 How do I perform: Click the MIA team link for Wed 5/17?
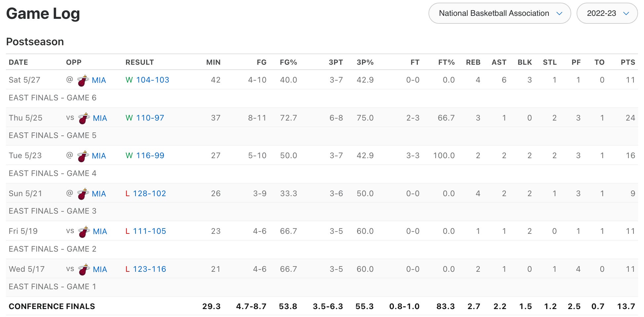point(100,269)
